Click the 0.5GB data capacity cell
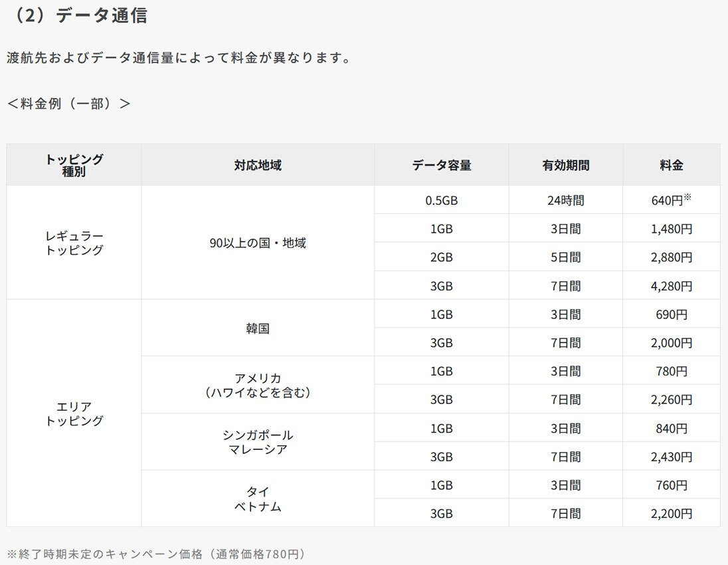 tap(441, 200)
